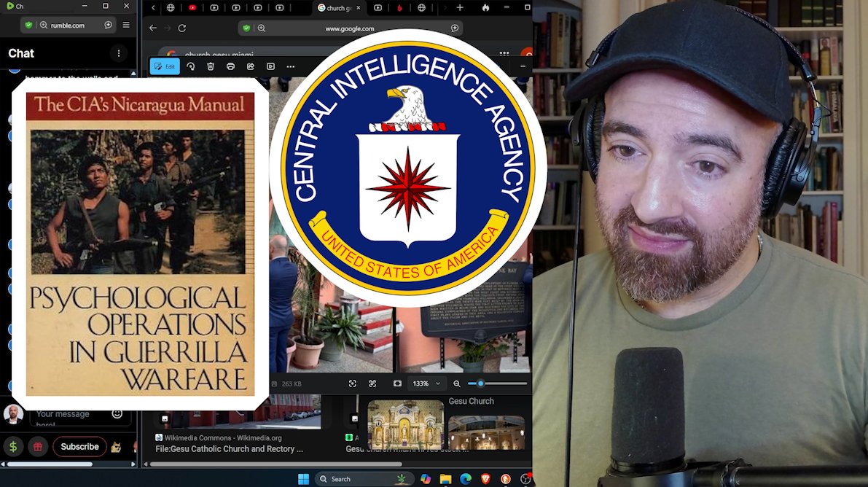Click the Wikimedia Commons - Wikimedia.org source
Screen dimensions: 868x487
(x=223, y=437)
